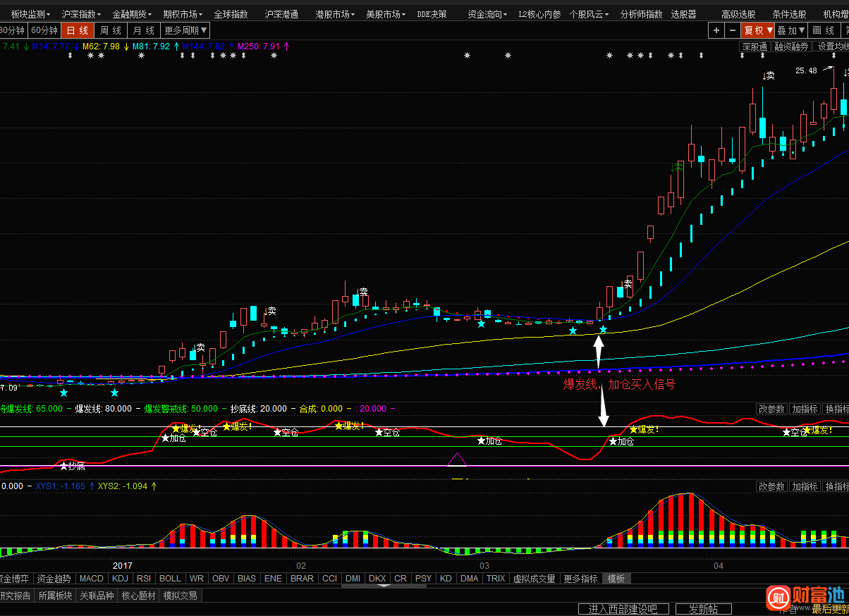Select CCI indicator tab

point(329,579)
